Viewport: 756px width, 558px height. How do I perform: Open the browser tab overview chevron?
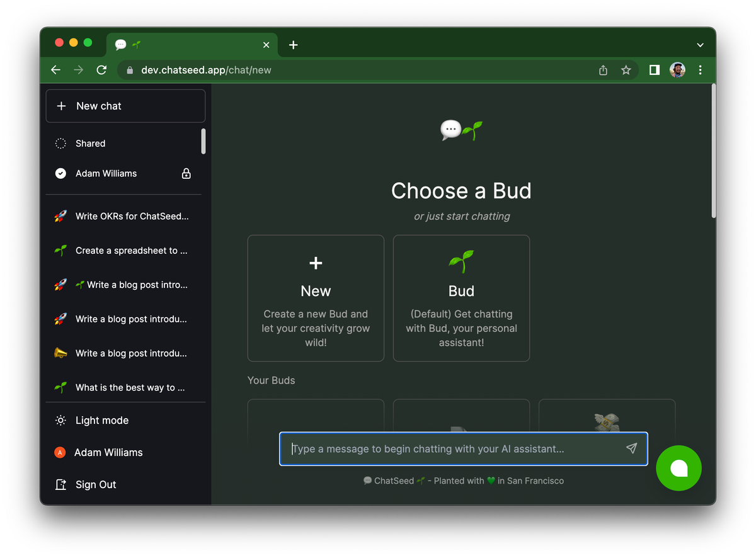(700, 45)
